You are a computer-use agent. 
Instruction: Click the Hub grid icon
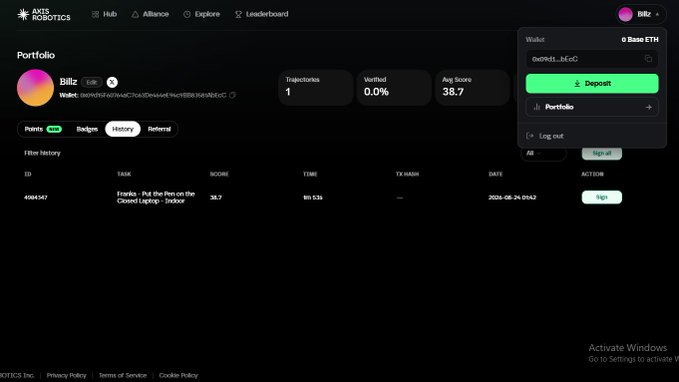pyautogui.click(x=95, y=14)
